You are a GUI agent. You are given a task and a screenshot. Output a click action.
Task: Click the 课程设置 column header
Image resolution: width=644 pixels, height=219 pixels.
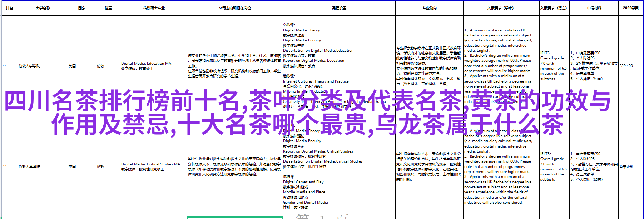[339, 8]
